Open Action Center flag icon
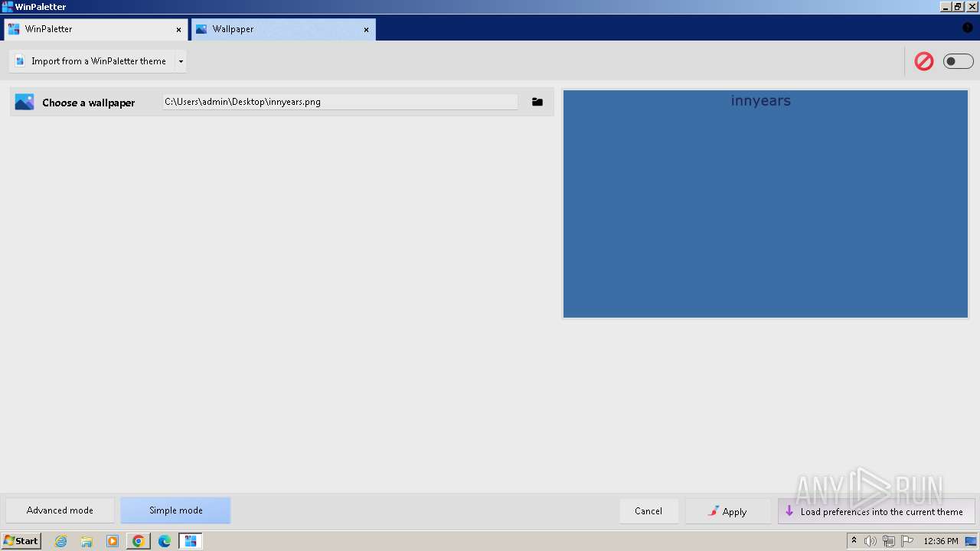 pos(908,541)
